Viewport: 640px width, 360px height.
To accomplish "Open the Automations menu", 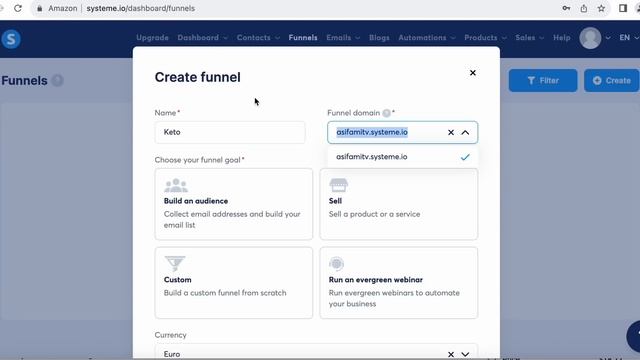I will click(x=427, y=38).
